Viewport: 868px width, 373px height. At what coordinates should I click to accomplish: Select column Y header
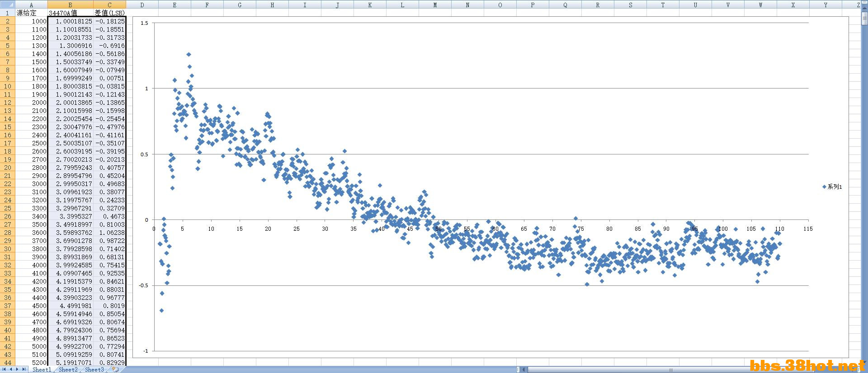(x=826, y=5)
